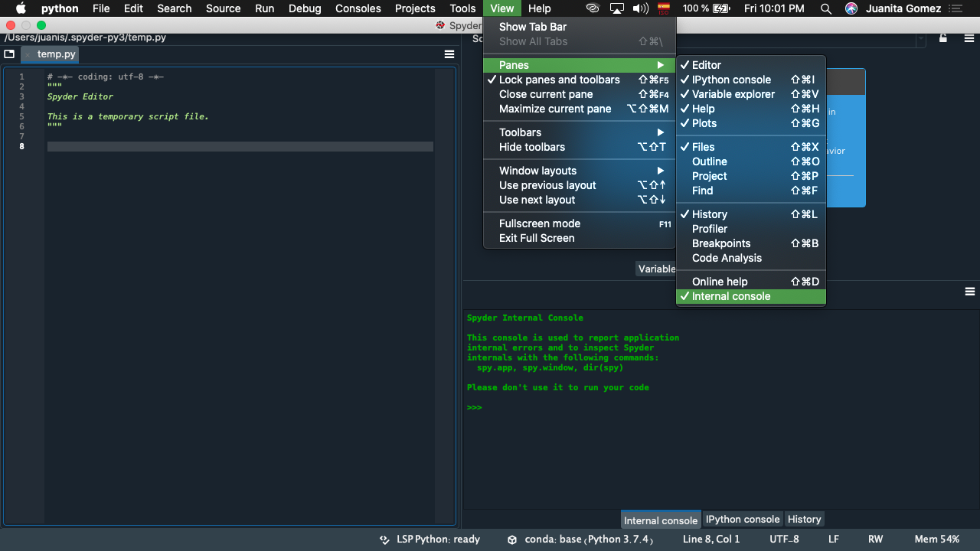980x551 pixels.
Task: Open editor pane options hamburger menu
Action: click(x=449, y=54)
